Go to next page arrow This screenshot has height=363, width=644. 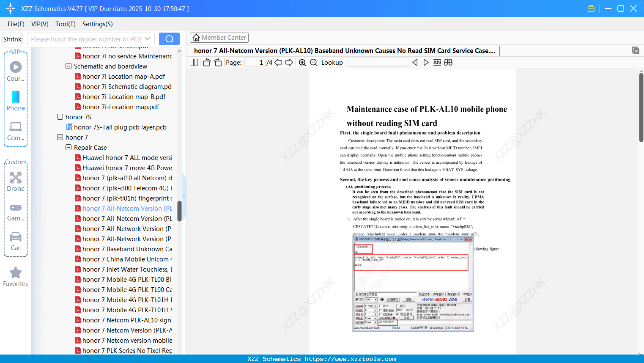click(x=289, y=63)
